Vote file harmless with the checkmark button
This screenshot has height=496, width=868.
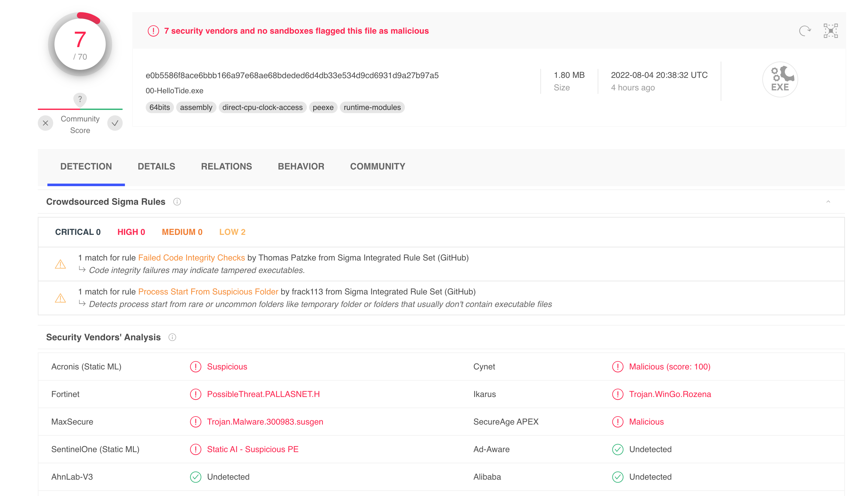coord(115,123)
